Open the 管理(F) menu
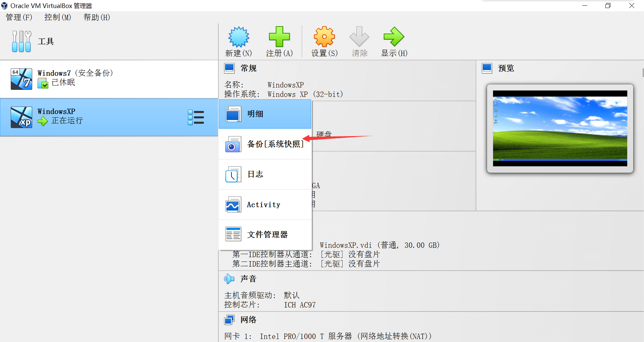644x342 pixels. (x=19, y=17)
